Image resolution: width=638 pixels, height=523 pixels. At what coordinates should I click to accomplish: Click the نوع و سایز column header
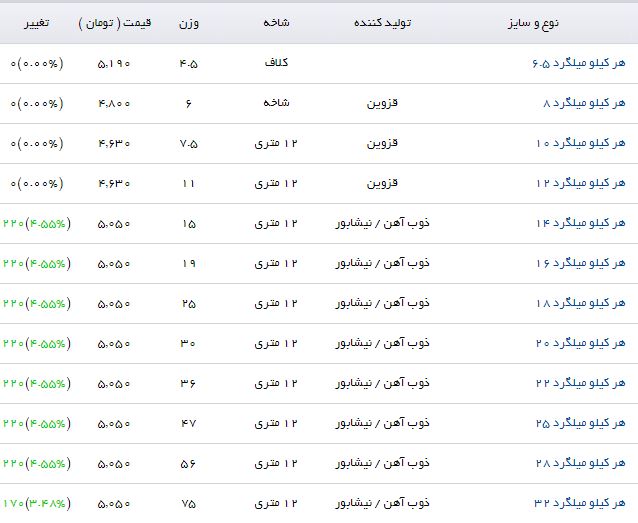(x=533, y=23)
